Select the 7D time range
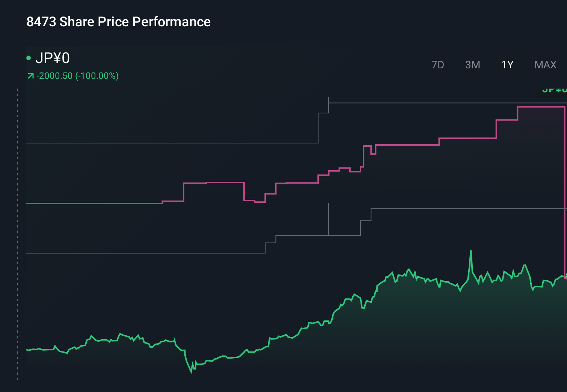Screen dimensions: 567x392 (438, 65)
